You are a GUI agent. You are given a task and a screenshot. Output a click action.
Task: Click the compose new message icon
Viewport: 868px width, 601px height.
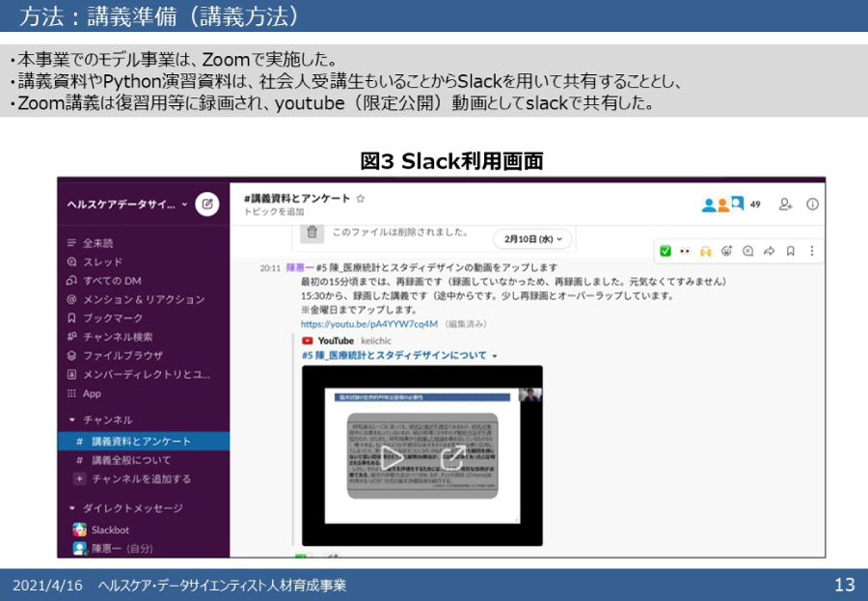pyautogui.click(x=207, y=204)
